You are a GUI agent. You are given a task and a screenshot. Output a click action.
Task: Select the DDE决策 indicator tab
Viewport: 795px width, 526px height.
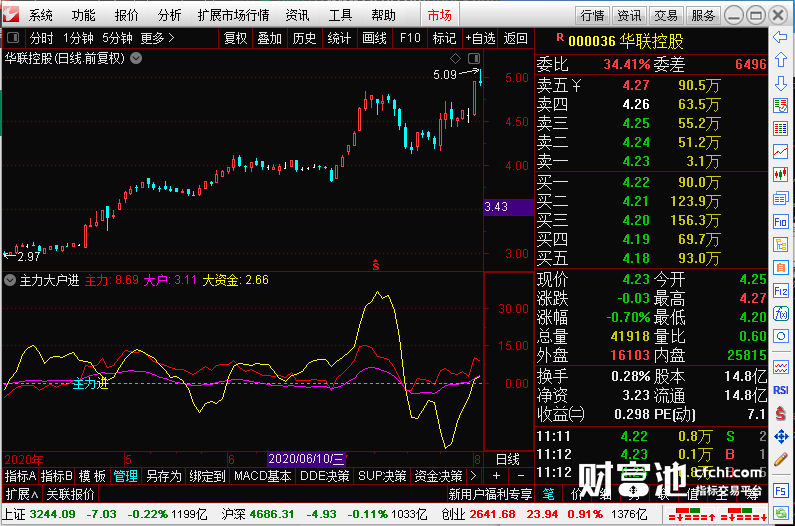[x=324, y=476]
